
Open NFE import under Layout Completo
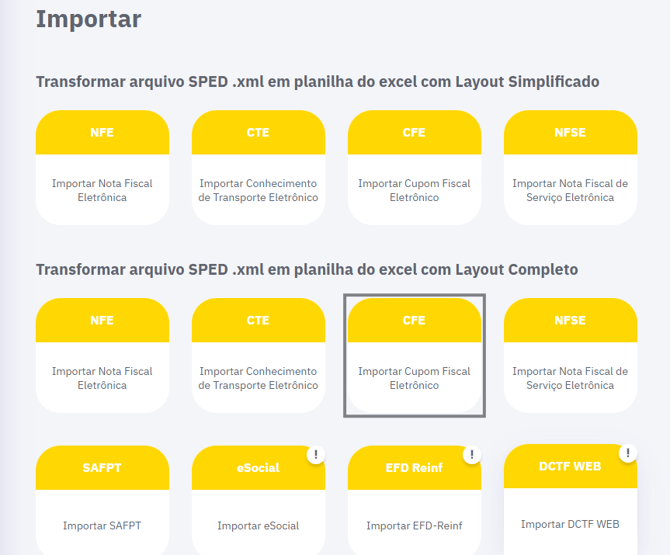(x=102, y=355)
